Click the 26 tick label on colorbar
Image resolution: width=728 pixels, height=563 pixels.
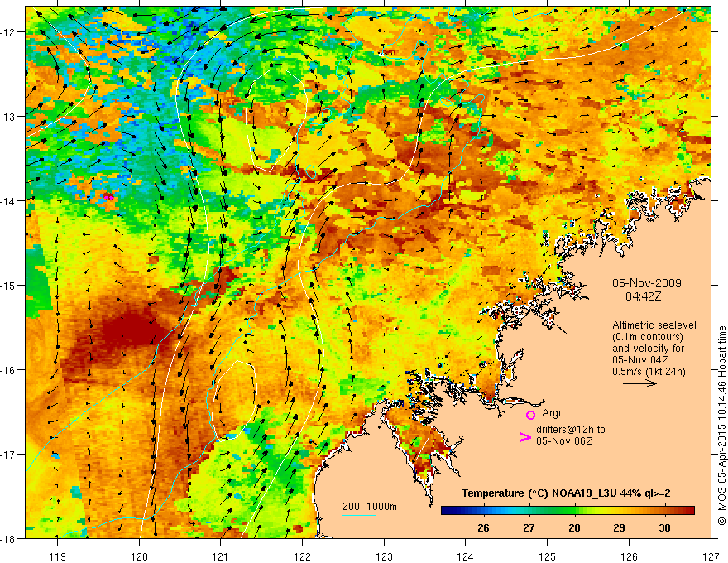[x=483, y=527]
